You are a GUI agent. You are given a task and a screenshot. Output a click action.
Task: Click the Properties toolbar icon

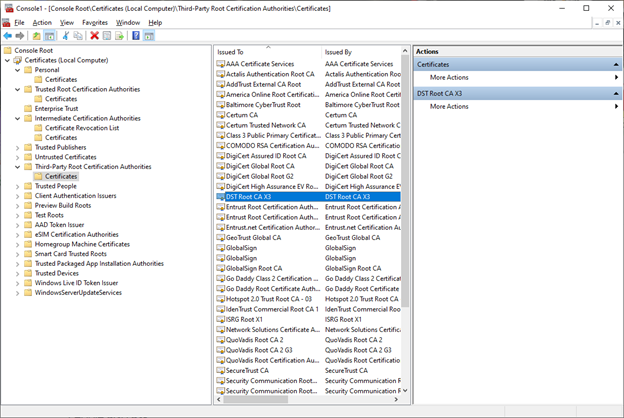click(x=107, y=35)
